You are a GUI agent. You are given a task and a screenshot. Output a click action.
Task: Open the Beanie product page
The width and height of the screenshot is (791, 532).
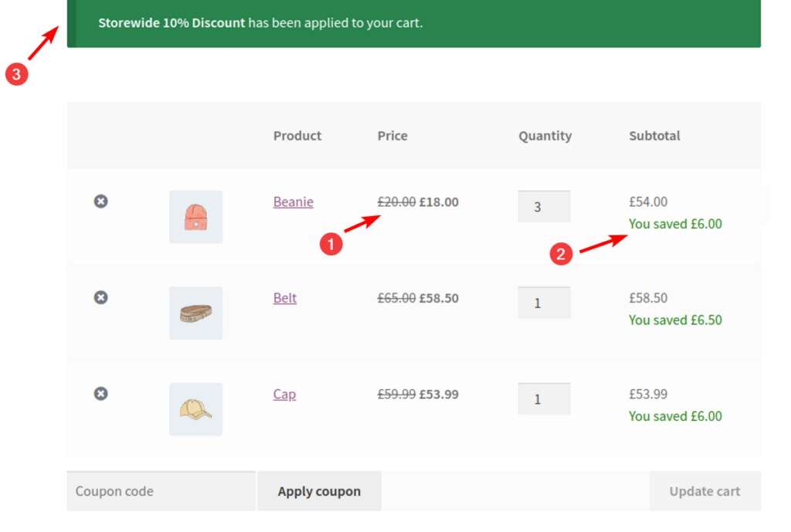(293, 202)
